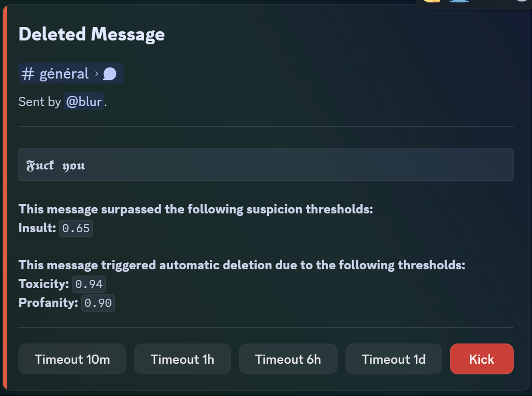
Task: Click the message bubble icon beside général
Action: [110, 74]
